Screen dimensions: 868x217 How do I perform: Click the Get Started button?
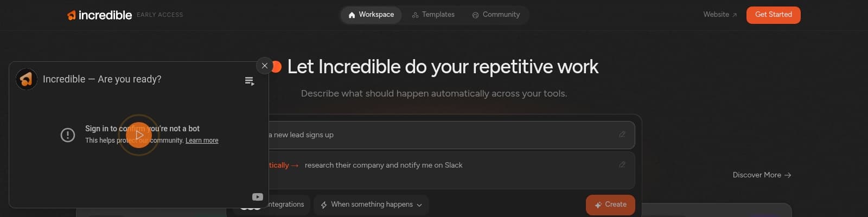[773, 15]
